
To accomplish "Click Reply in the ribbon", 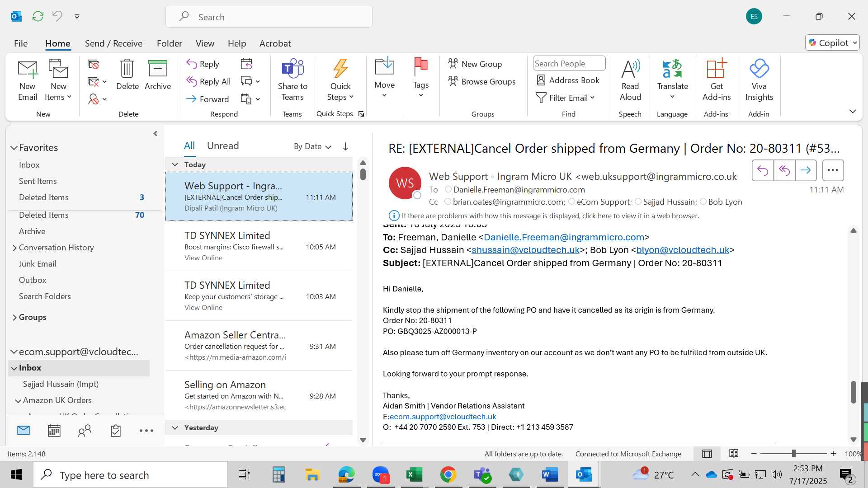I will coord(203,64).
